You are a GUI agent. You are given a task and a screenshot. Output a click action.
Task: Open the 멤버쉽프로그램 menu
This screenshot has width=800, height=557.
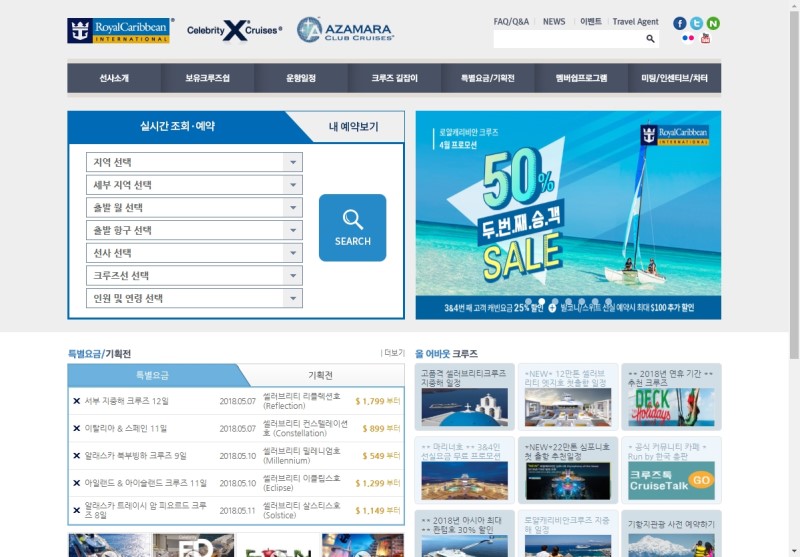point(581,78)
